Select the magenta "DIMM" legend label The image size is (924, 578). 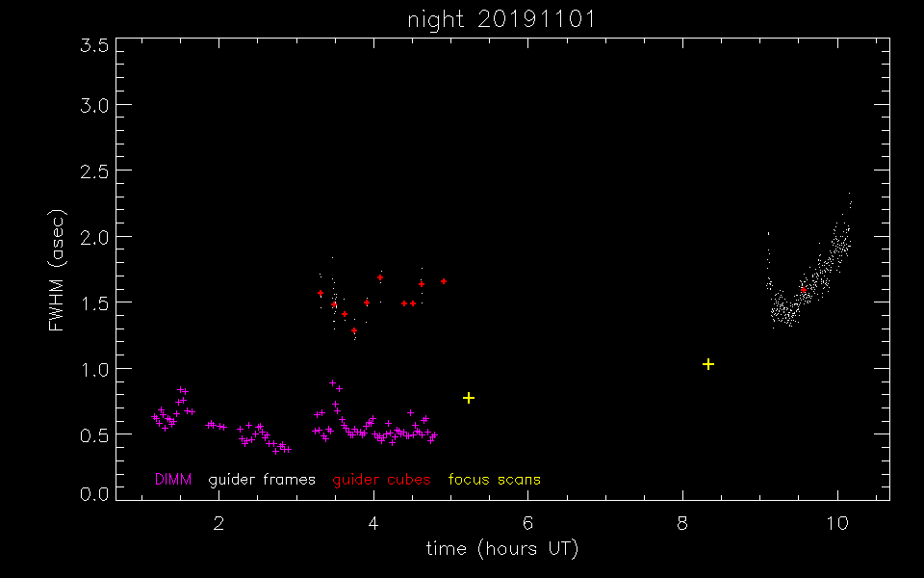pos(173,480)
